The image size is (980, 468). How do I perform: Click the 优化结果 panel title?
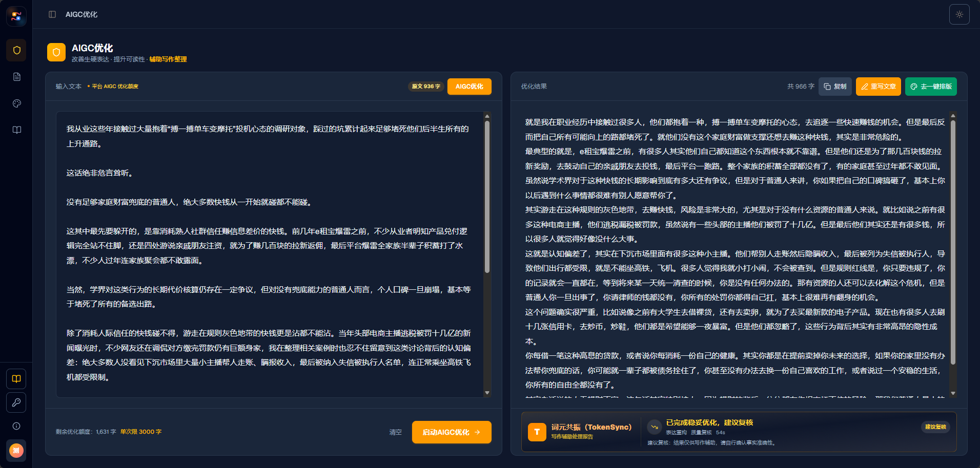click(x=534, y=87)
